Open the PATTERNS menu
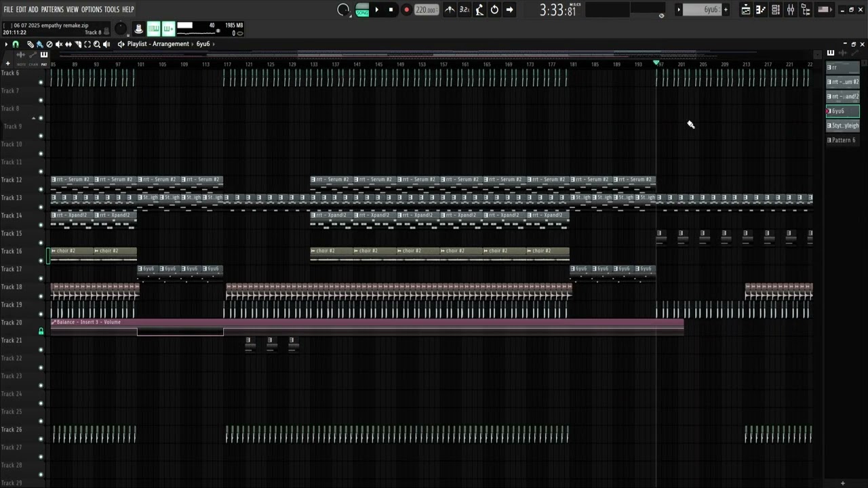The height and width of the screenshot is (488, 868). (x=52, y=9)
